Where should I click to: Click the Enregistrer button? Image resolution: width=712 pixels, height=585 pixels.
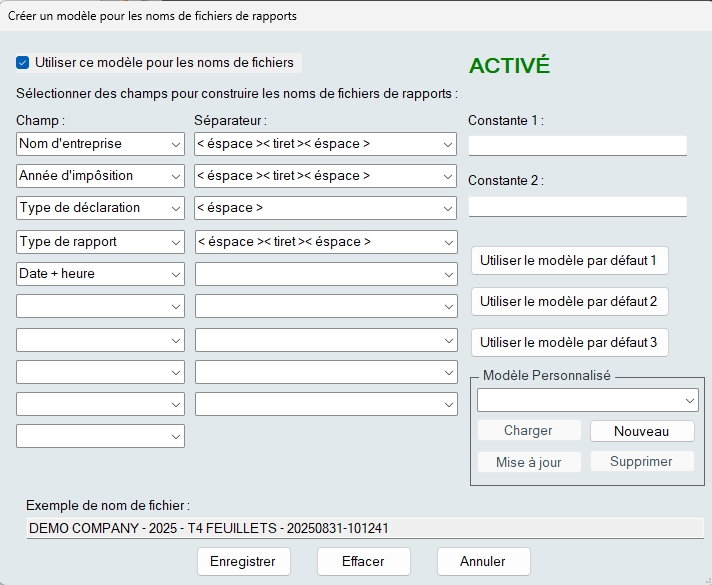(243, 561)
